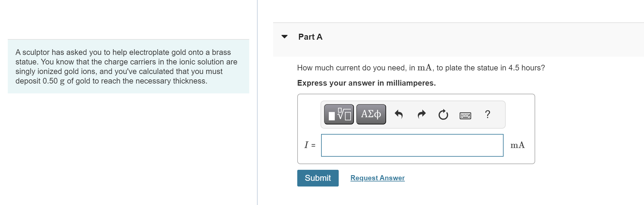Click the Express your answer instruction text

(366, 83)
